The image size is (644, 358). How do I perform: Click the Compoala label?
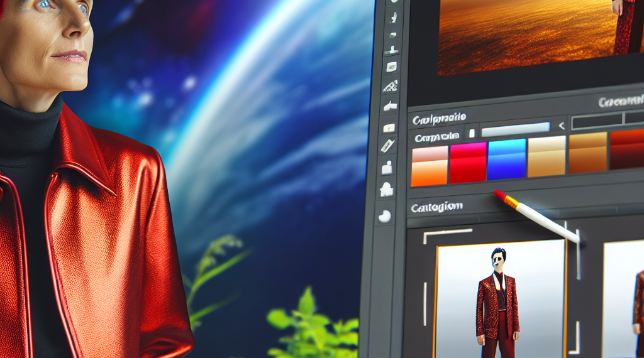(437, 137)
